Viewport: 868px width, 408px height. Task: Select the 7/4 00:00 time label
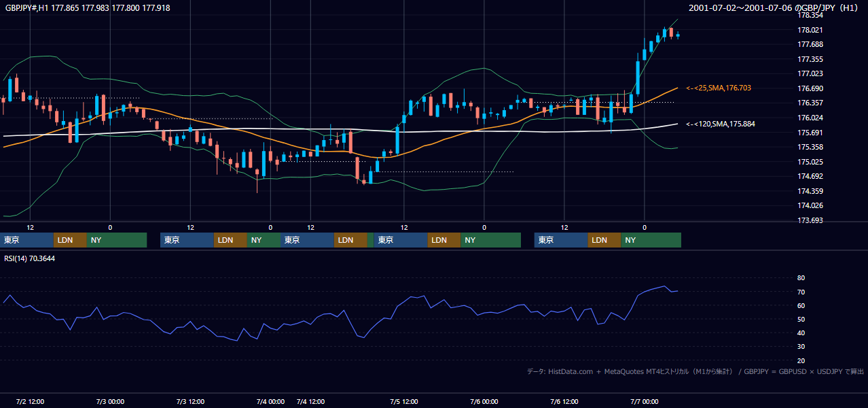pyautogui.click(x=270, y=402)
